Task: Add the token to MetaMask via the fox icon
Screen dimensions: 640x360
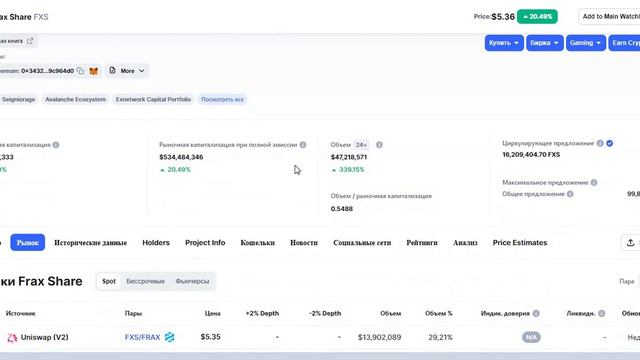Action: click(93, 71)
